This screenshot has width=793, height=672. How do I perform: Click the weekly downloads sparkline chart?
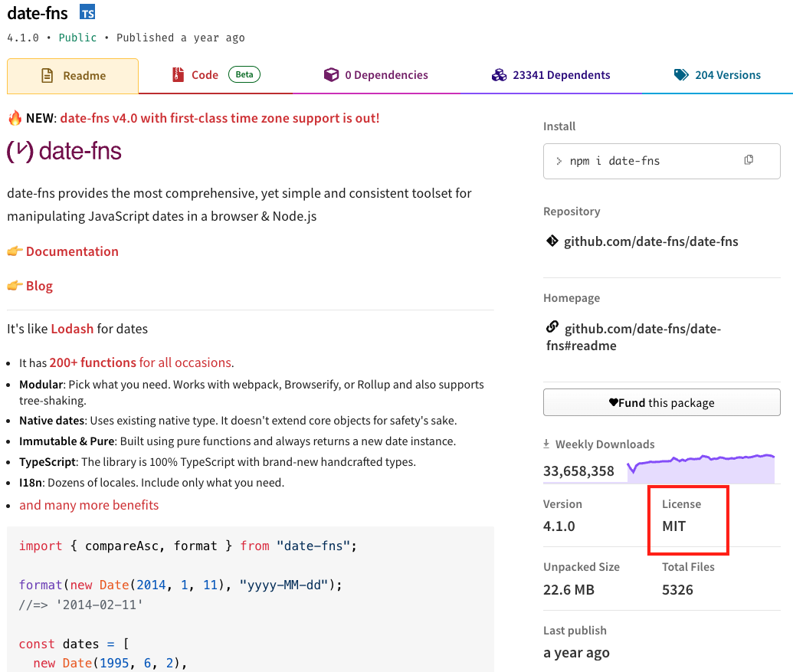pos(701,468)
